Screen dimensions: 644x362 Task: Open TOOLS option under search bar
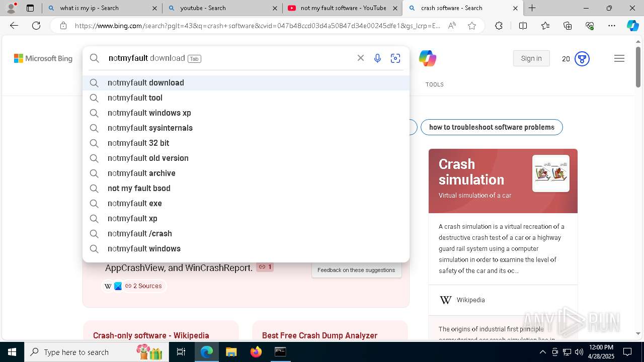(434, 84)
